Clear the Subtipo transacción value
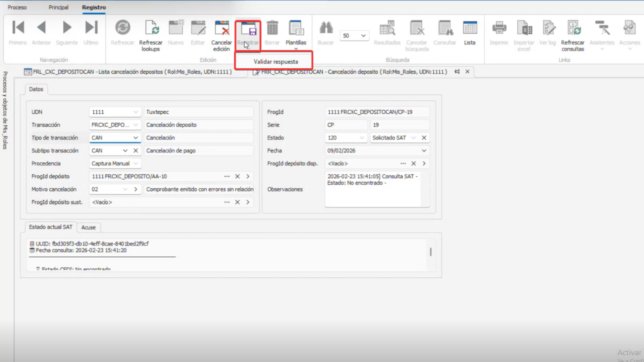 coord(136,150)
